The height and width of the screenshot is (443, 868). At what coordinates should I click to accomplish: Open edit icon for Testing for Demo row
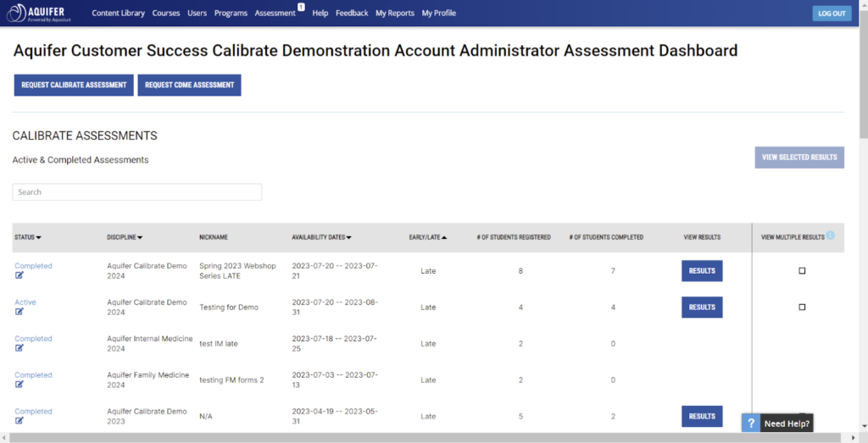pos(19,312)
